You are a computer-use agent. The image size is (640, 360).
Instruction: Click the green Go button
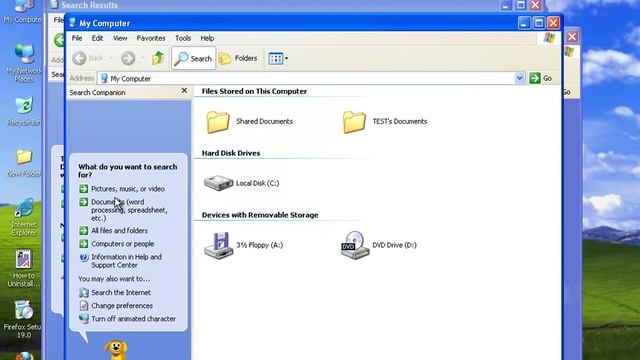coord(541,78)
